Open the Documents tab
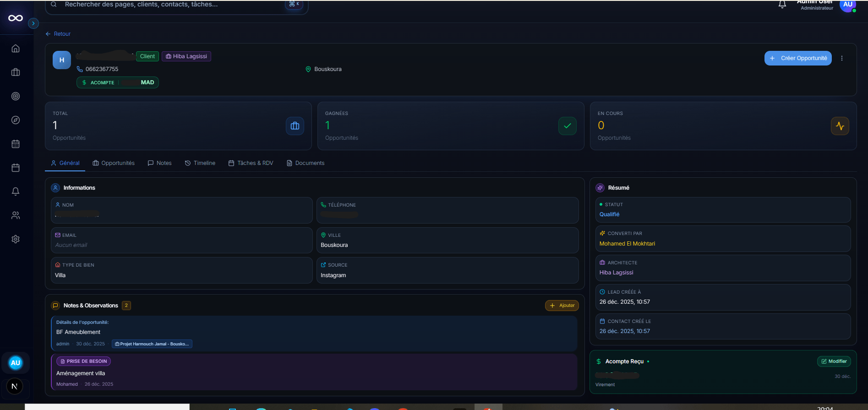This screenshot has width=868, height=410. coord(306,163)
